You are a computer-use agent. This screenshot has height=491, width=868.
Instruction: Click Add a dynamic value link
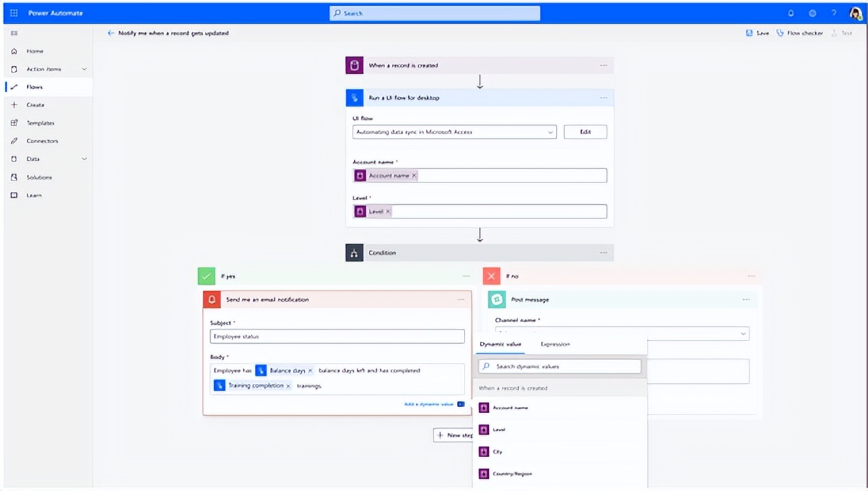[x=429, y=404]
